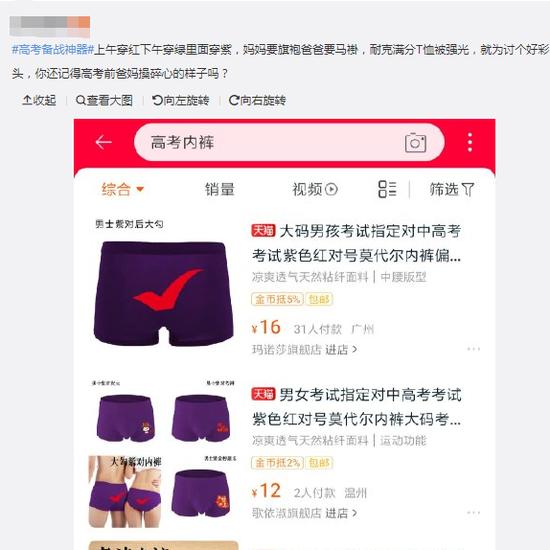Open the four-image purple underwear thumbnail

(164, 453)
